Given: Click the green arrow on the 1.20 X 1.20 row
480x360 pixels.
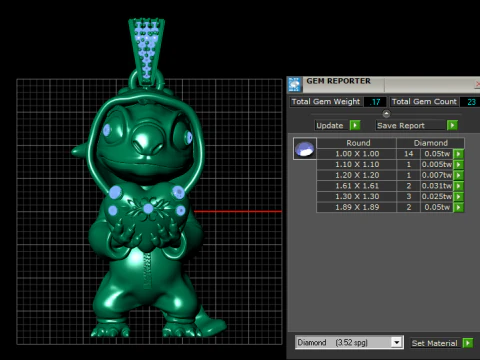Looking at the screenshot, I should (x=459, y=175).
